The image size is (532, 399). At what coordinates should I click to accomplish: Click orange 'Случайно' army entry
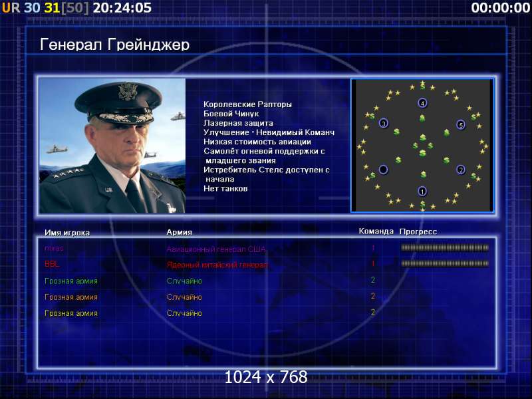pyautogui.click(x=184, y=297)
